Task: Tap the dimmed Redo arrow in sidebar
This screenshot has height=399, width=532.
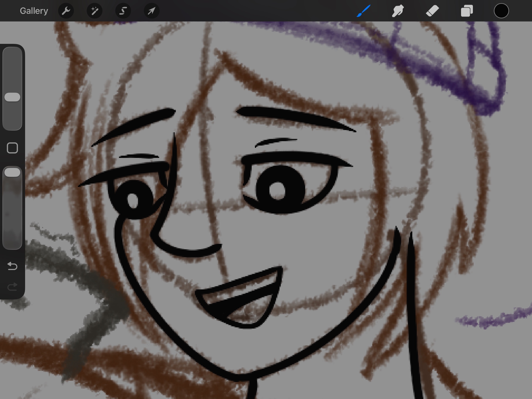Action: (x=12, y=287)
